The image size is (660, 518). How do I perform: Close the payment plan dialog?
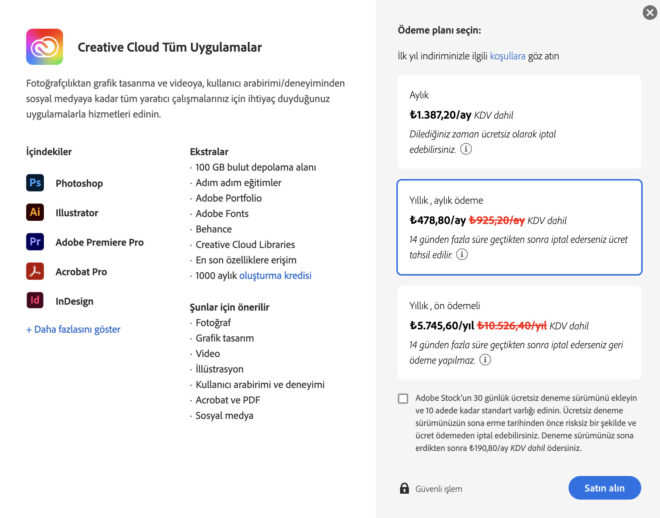(650, 12)
